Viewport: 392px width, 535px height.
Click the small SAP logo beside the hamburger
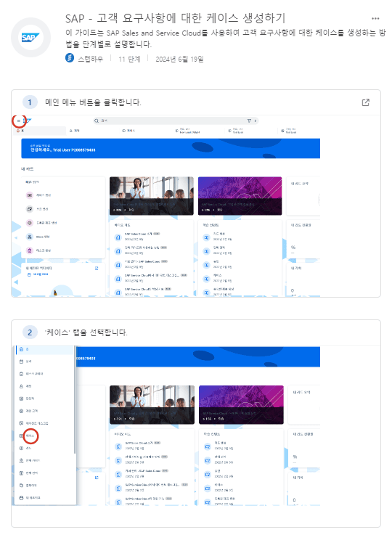pos(27,121)
